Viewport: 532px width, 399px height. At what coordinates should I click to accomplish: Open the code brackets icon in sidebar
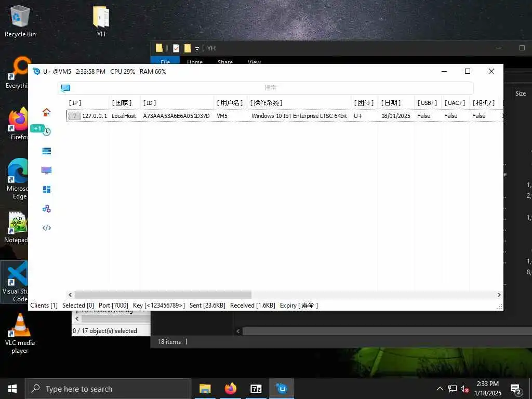point(46,228)
